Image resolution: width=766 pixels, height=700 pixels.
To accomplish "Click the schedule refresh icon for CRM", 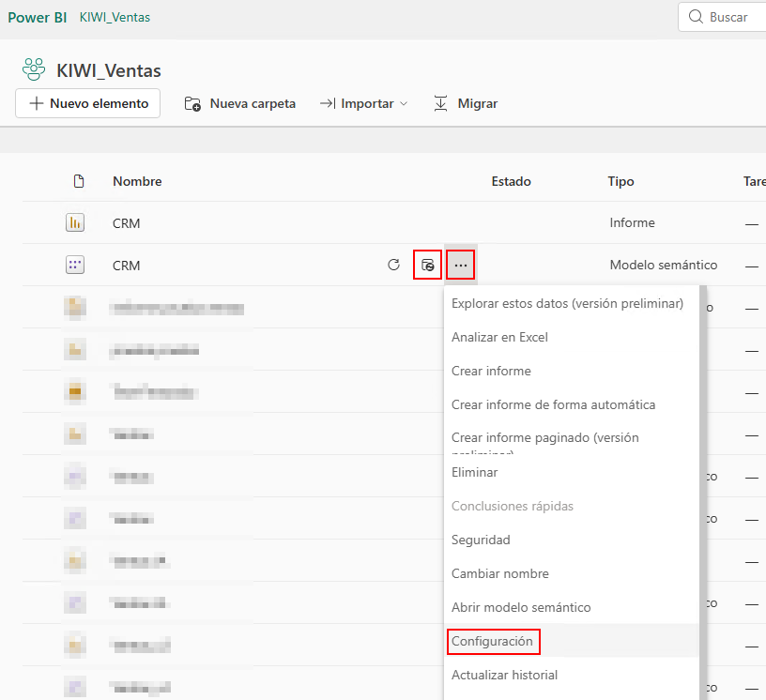I will tap(427, 266).
